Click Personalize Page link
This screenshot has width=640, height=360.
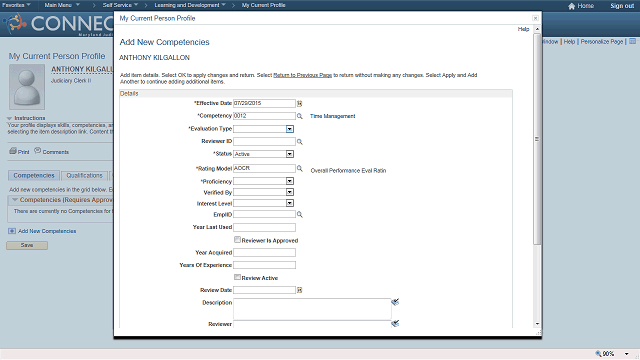tap(602, 42)
